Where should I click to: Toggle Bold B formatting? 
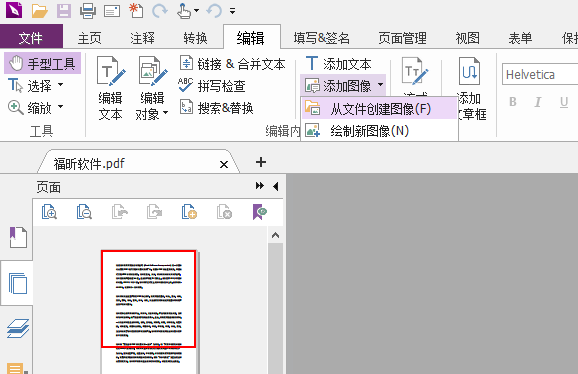click(512, 102)
